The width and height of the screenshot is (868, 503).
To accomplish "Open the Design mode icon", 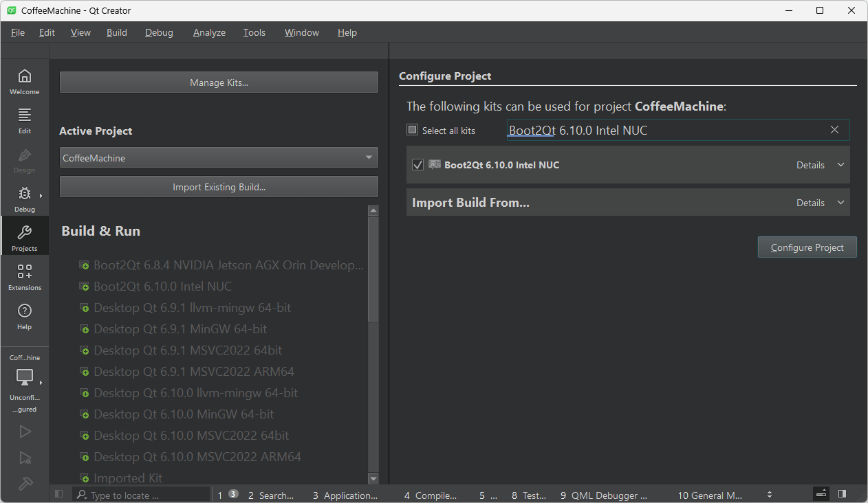I will click(24, 159).
